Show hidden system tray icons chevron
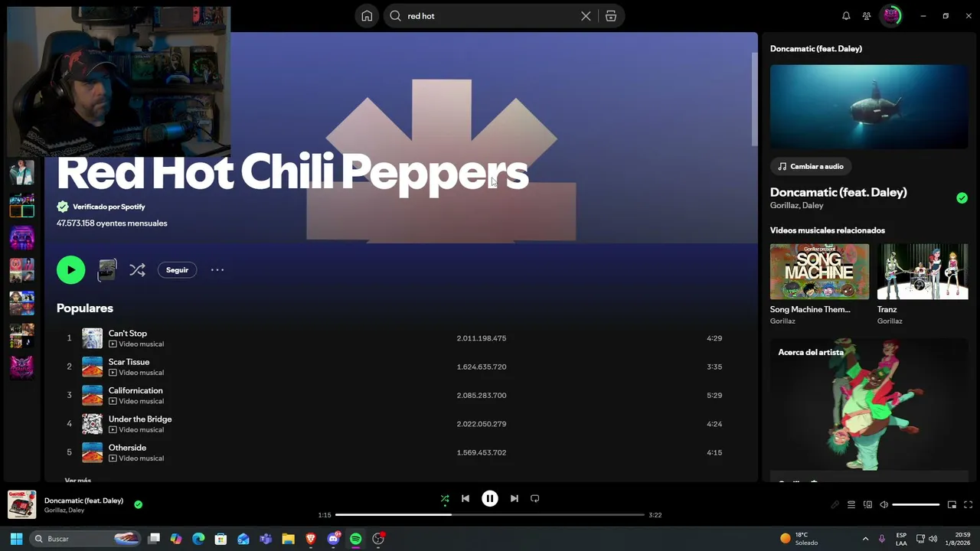The width and height of the screenshot is (980, 551). 865,539
